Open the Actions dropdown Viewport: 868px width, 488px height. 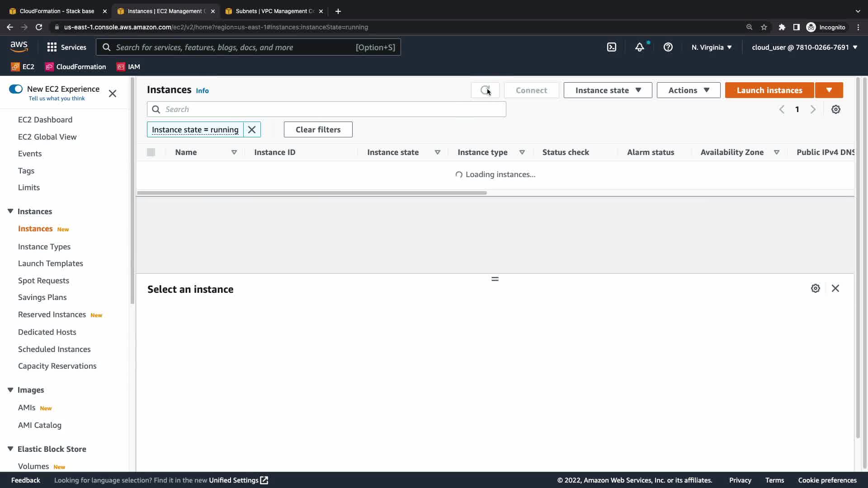pos(688,90)
